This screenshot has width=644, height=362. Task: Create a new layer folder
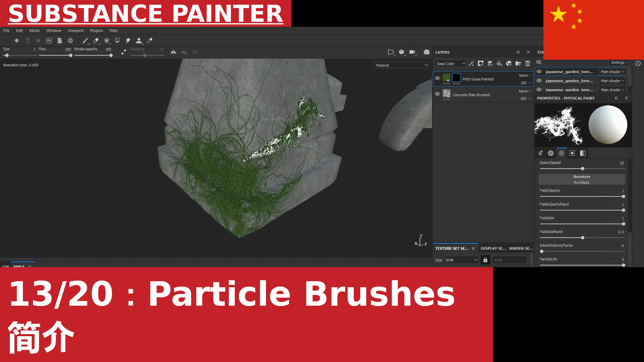(518, 63)
